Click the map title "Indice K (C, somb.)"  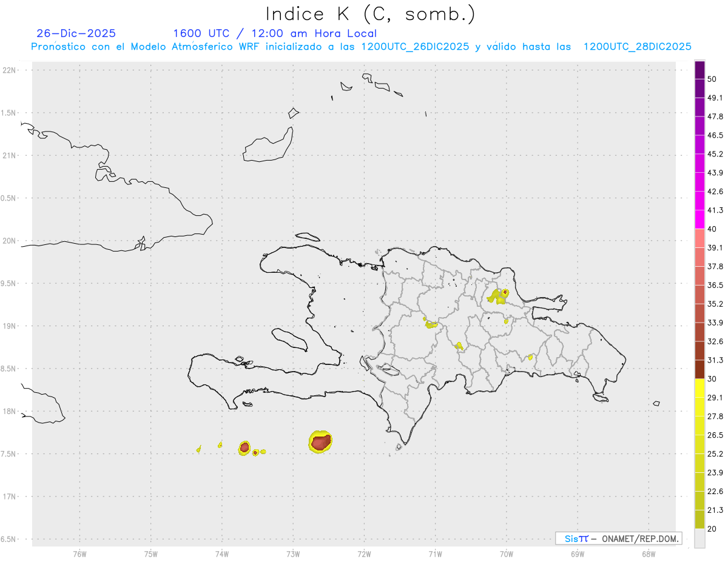[370, 13]
